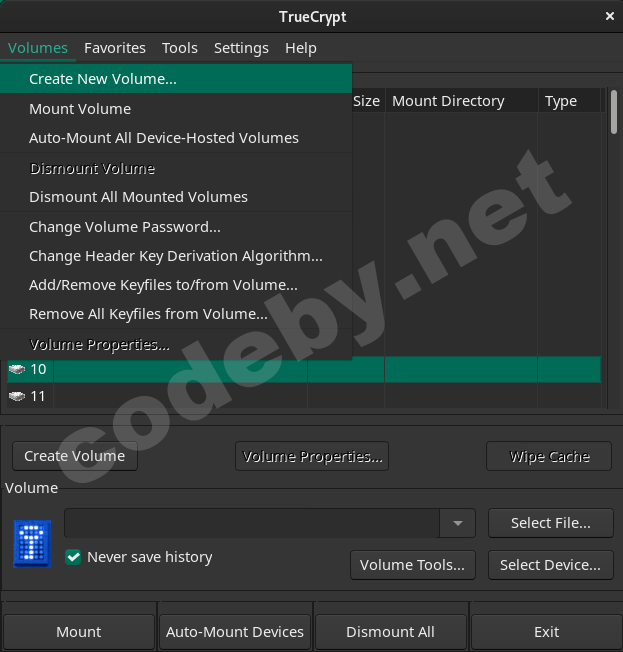The width and height of the screenshot is (623, 652).
Task: Close the TrueCrypt window
Action: coord(610,16)
